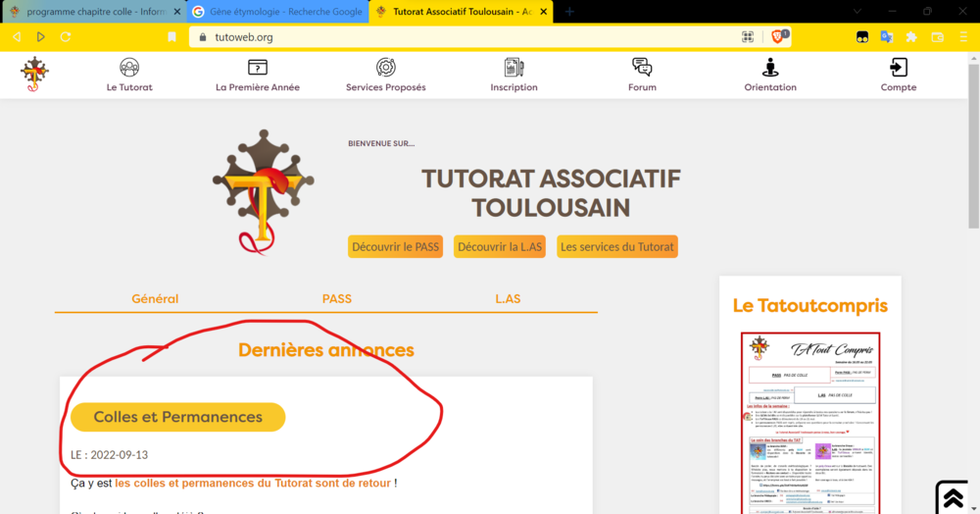Switch to the PASS announcements tab
980x514 pixels.
click(336, 298)
